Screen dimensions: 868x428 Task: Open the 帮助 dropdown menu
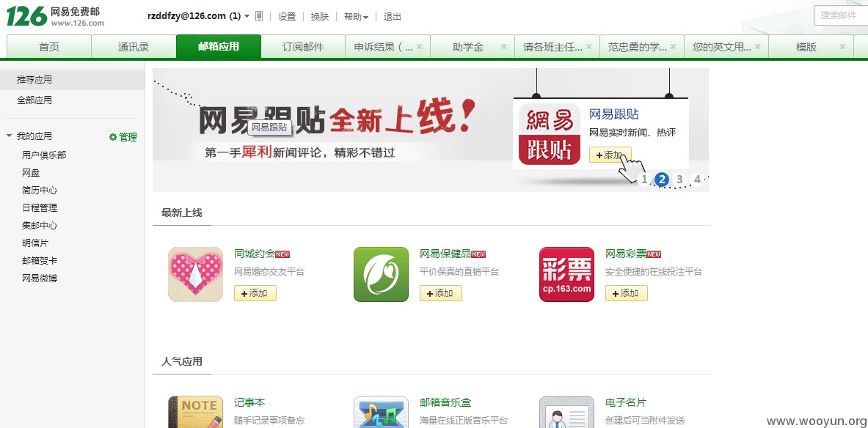click(356, 17)
